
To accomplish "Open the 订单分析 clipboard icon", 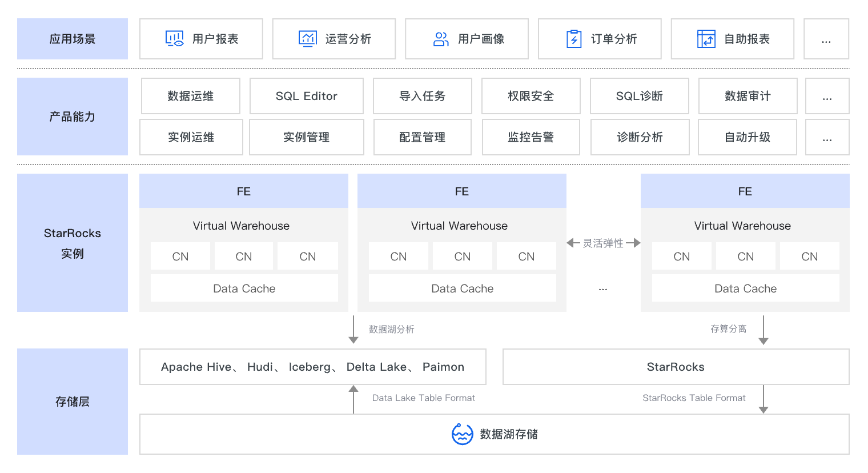I will click(573, 38).
